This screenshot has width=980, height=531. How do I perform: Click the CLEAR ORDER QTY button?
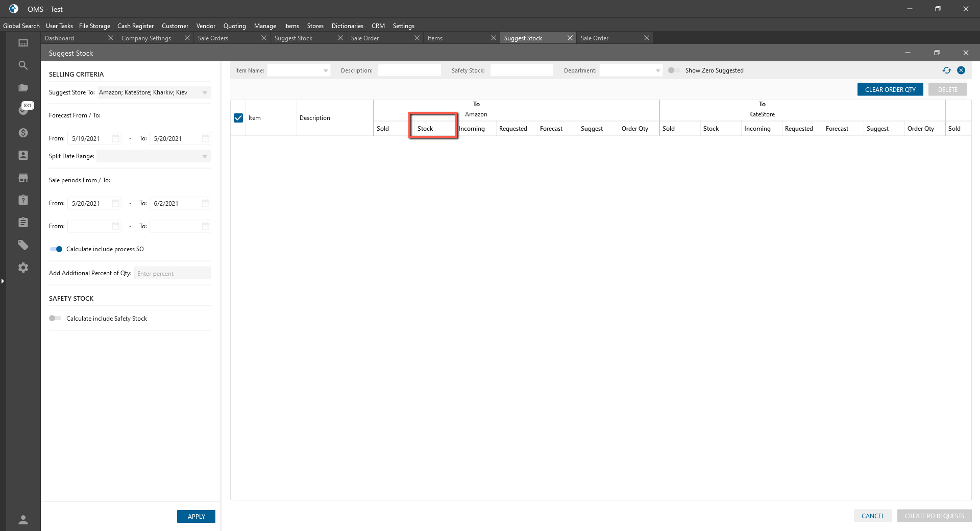[x=890, y=89]
